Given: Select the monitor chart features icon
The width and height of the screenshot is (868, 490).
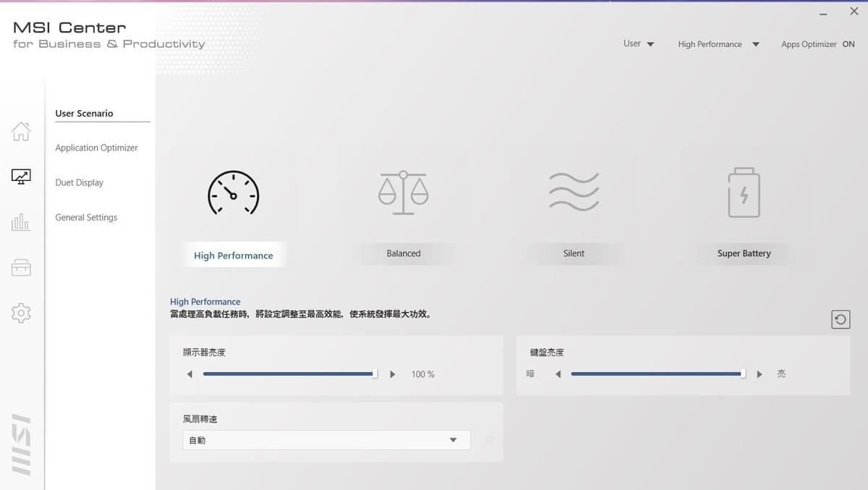Looking at the screenshot, I should click(x=21, y=177).
